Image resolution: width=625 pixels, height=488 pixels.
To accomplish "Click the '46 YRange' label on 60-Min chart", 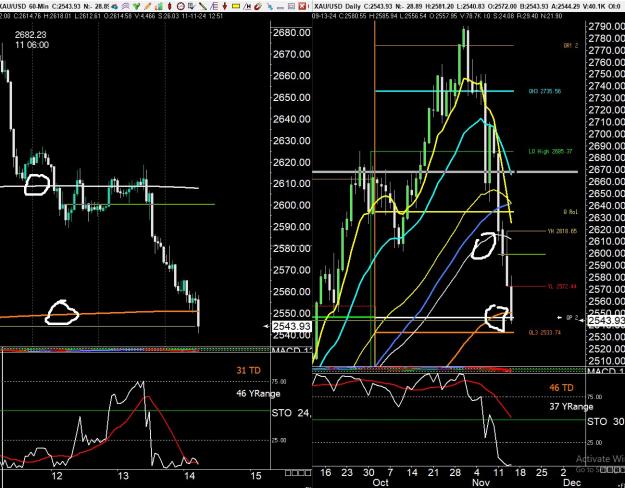I will click(x=258, y=394).
